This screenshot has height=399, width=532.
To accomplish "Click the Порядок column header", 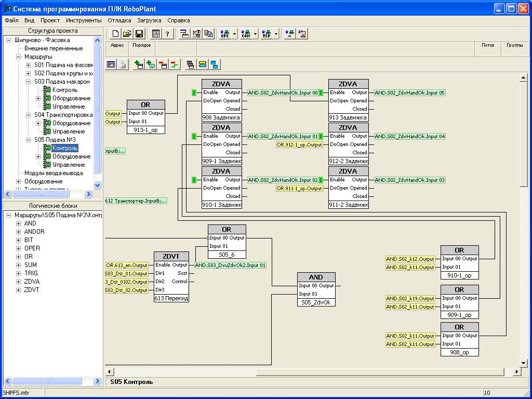I will click(141, 45).
